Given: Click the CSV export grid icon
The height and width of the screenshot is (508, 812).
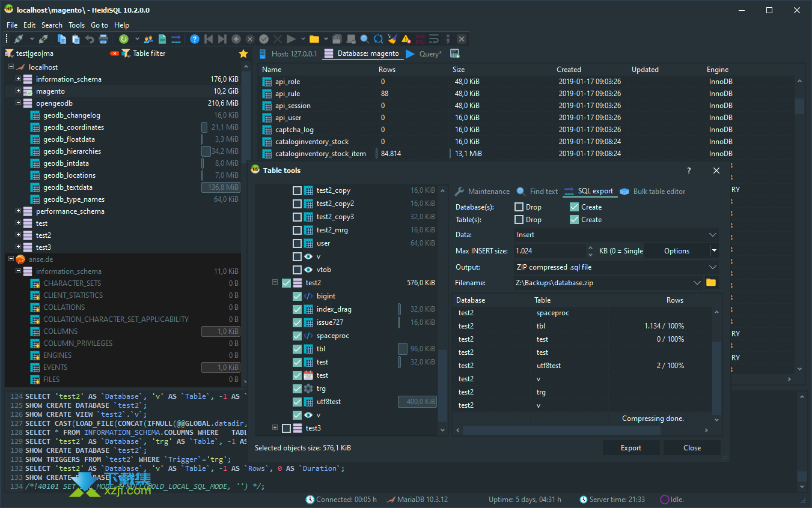Looking at the screenshot, I should [x=162, y=39].
